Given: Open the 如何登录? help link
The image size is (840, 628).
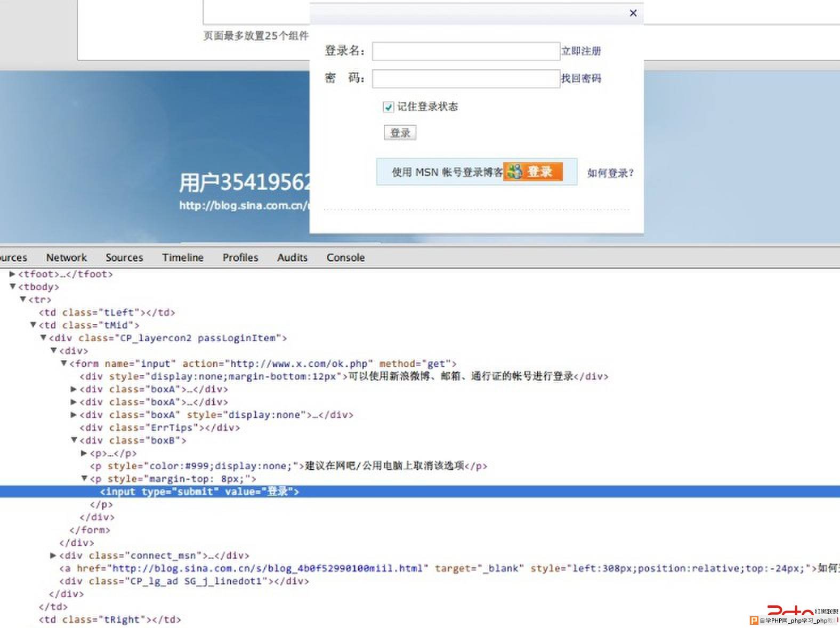Looking at the screenshot, I should (x=610, y=173).
